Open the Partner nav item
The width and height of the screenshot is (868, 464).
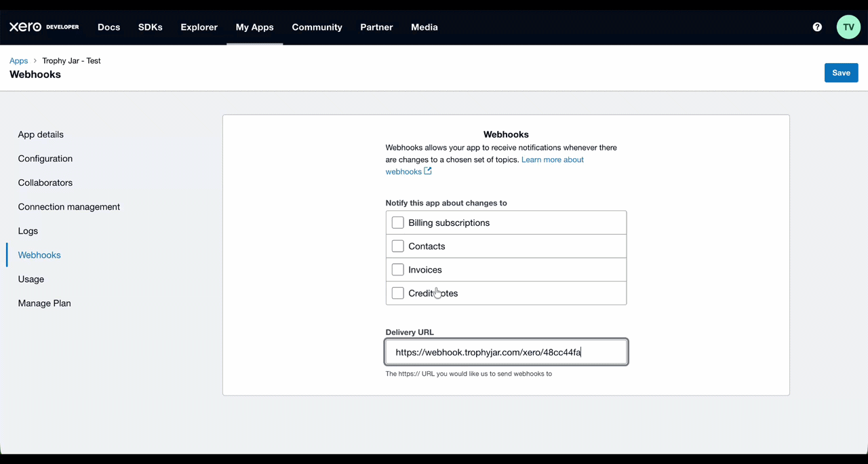376,27
